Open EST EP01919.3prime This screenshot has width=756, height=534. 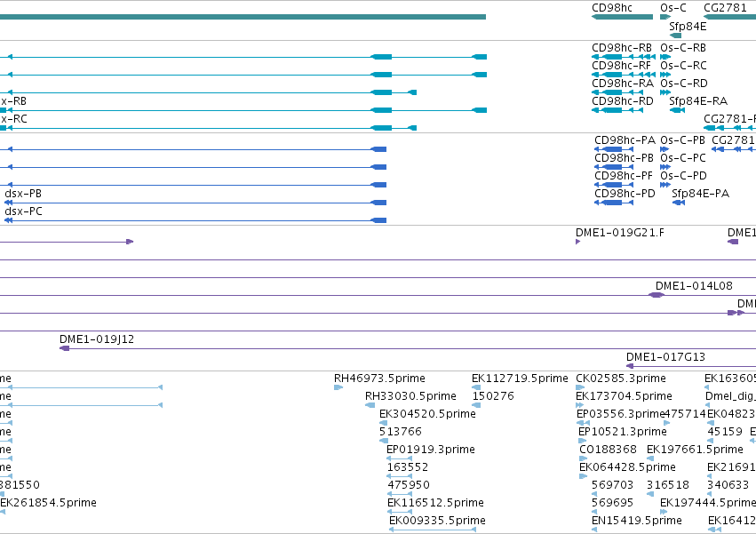[431, 450]
